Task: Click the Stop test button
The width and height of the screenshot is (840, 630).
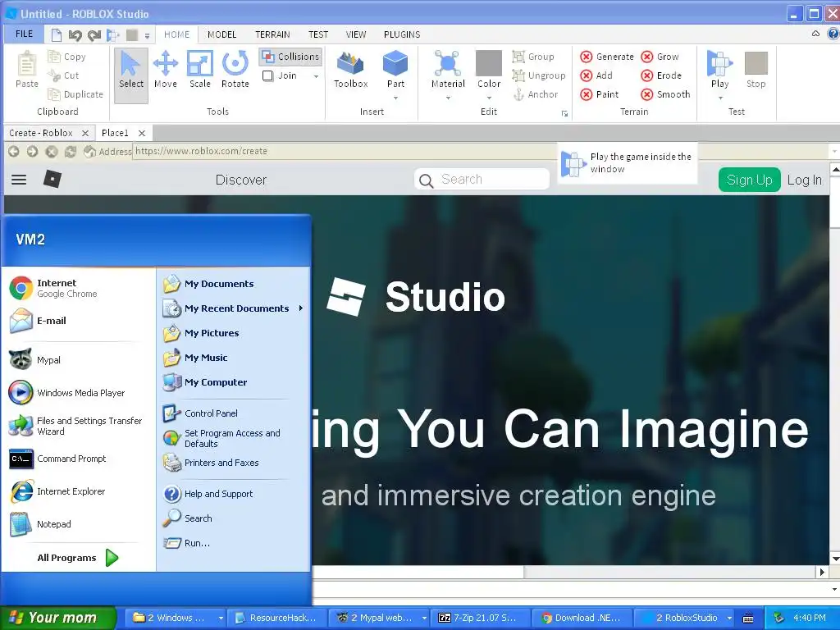Action: pyautogui.click(x=756, y=70)
